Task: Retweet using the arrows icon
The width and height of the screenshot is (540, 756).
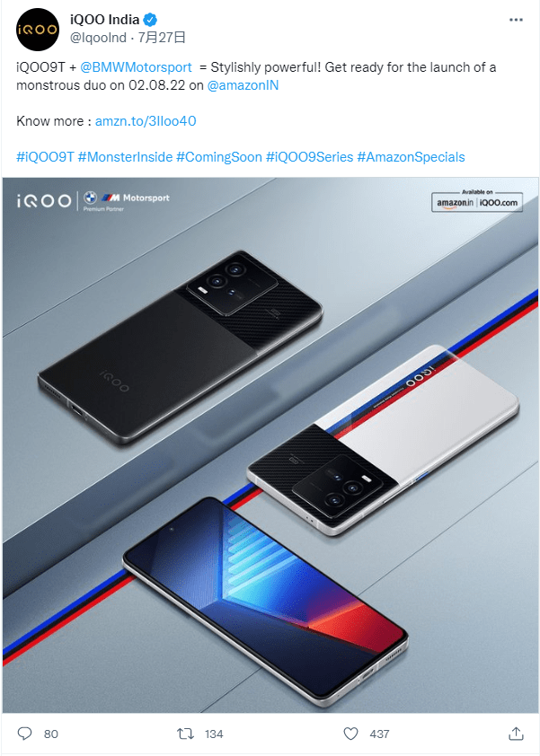Action: pyautogui.click(x=185, y=734)
